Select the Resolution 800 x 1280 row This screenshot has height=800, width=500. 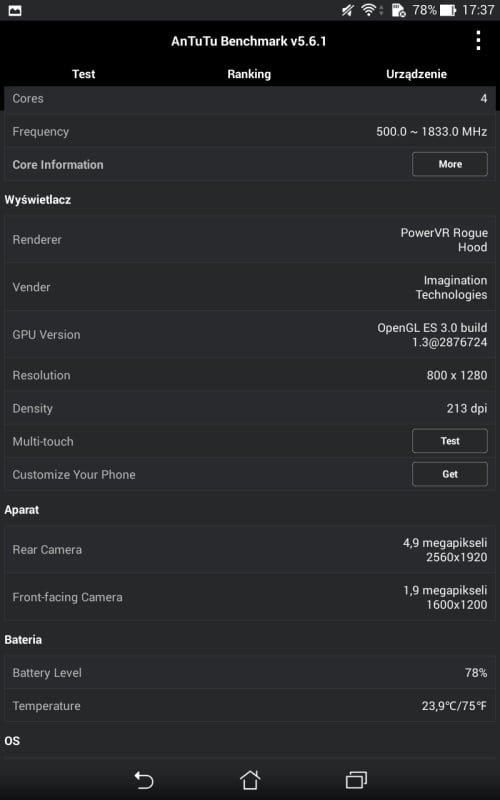pyautogui.click(x=250, y=376)
